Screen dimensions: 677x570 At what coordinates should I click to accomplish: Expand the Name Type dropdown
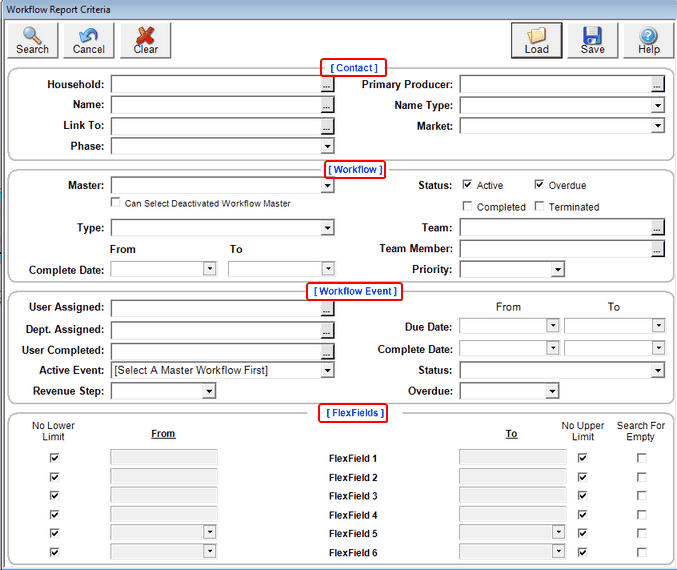(657, 105)
